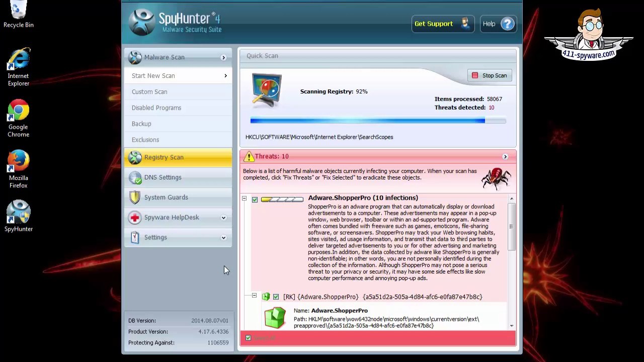
Task: Click the 'Quick Scan' panel title
Action: click(262, 56)
